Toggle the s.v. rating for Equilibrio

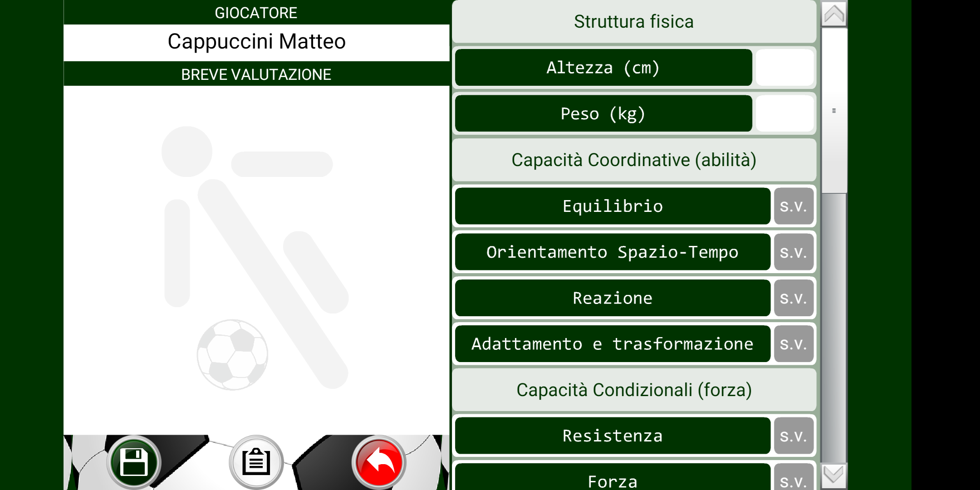click(x=794, y=206)
